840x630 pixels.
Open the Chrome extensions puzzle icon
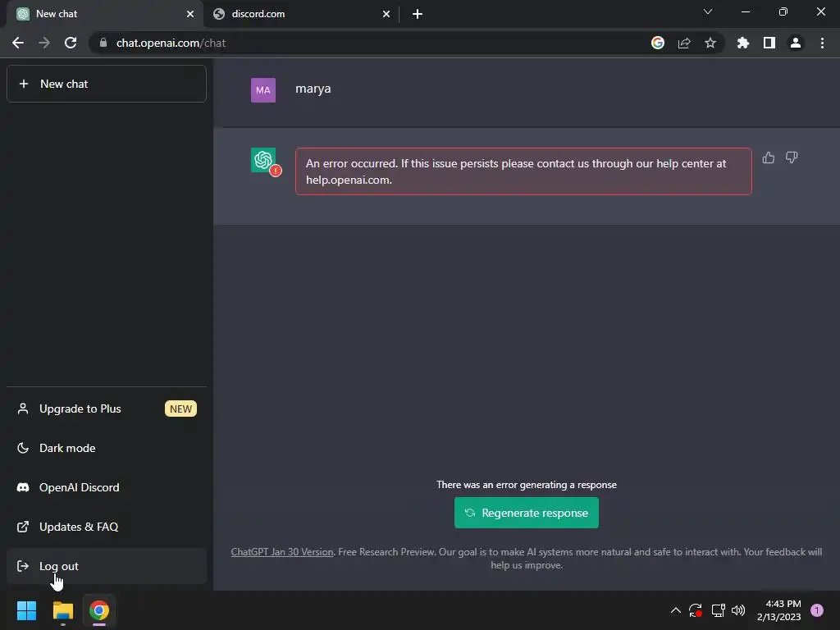tap(743, 43)
